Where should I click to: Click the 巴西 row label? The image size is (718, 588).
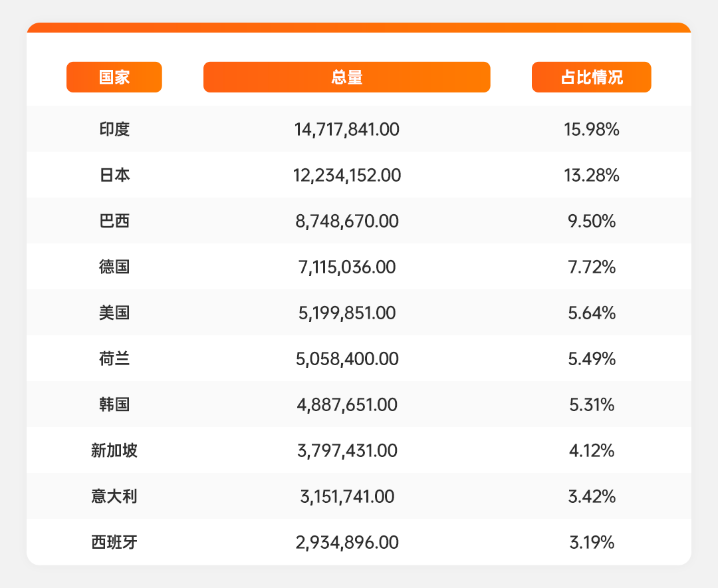(x=114, y=221)
